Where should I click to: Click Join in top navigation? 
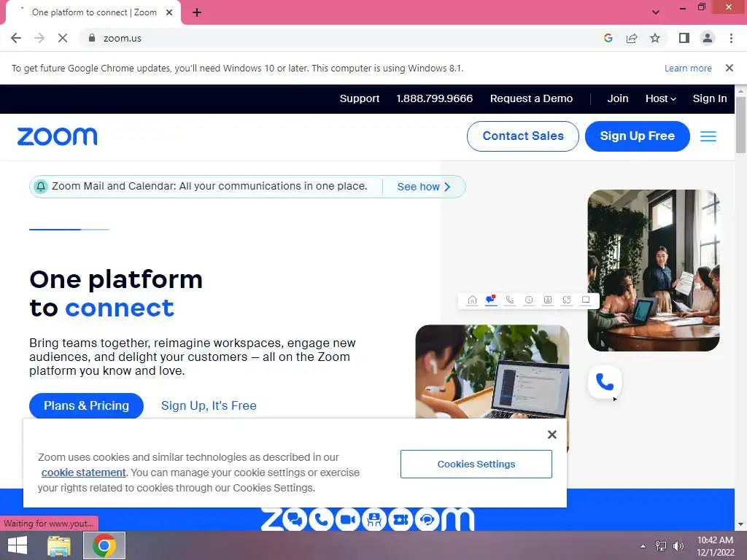[x=618, y=98]
